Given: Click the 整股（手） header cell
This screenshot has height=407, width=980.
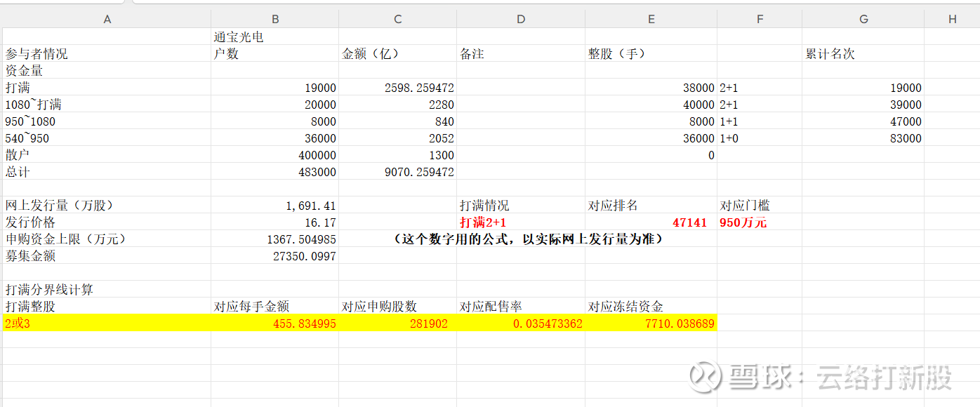Looking at the screenshot, I should coord(651,53).
